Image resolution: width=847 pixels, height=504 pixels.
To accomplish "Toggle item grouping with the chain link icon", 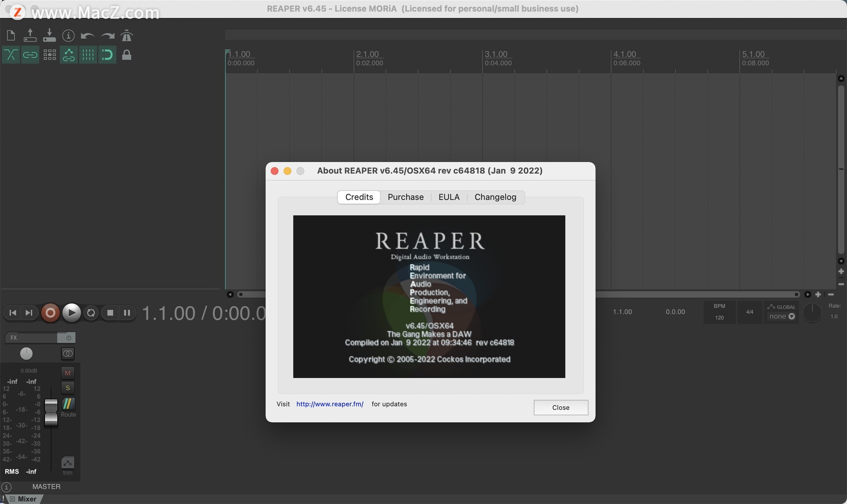I will 30,55.
